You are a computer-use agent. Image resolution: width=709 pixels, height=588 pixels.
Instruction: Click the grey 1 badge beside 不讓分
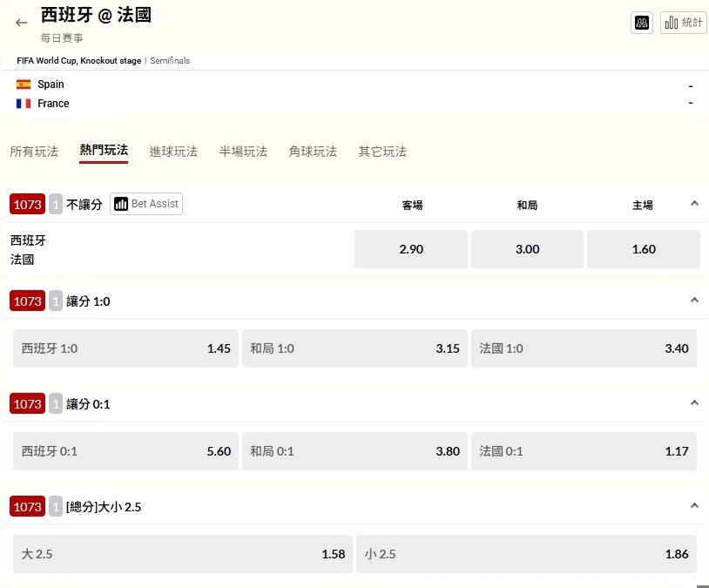(x=56, y=205)
